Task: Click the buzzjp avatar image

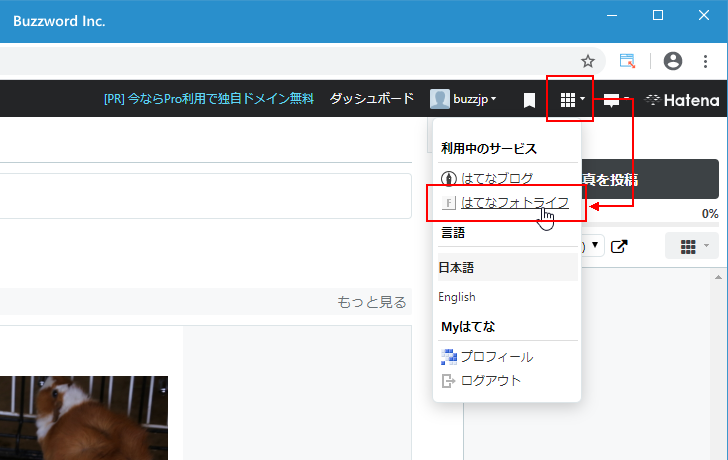Action: 440,99
